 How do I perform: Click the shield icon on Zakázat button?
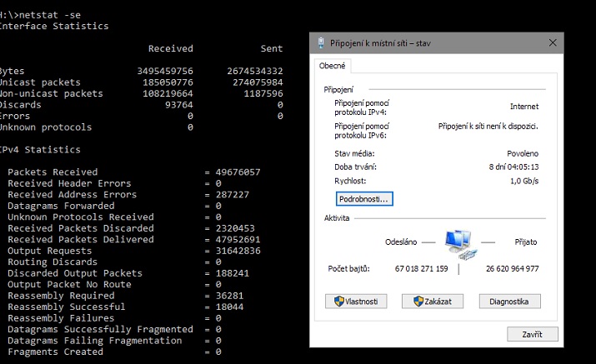pyautogui.click(x=418, y=302)
